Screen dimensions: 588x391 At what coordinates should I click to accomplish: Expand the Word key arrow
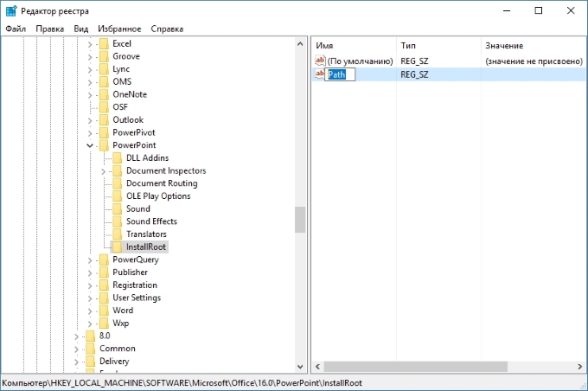90,311
